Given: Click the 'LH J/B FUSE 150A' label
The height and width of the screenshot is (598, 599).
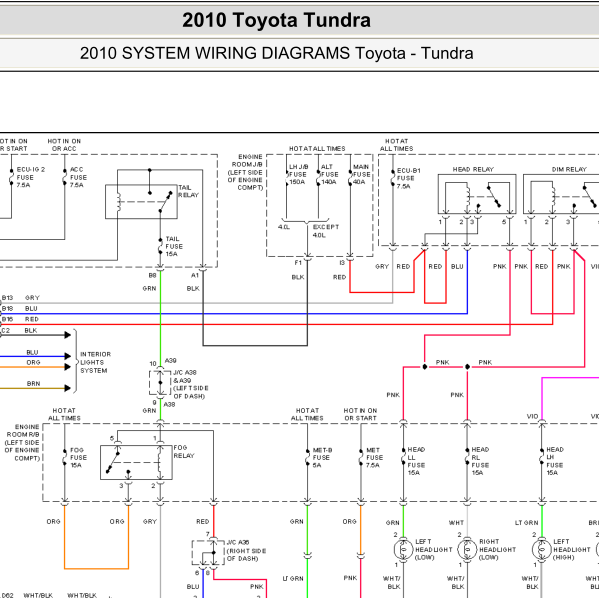Looking at the screenshot, I should coord(298,175).
